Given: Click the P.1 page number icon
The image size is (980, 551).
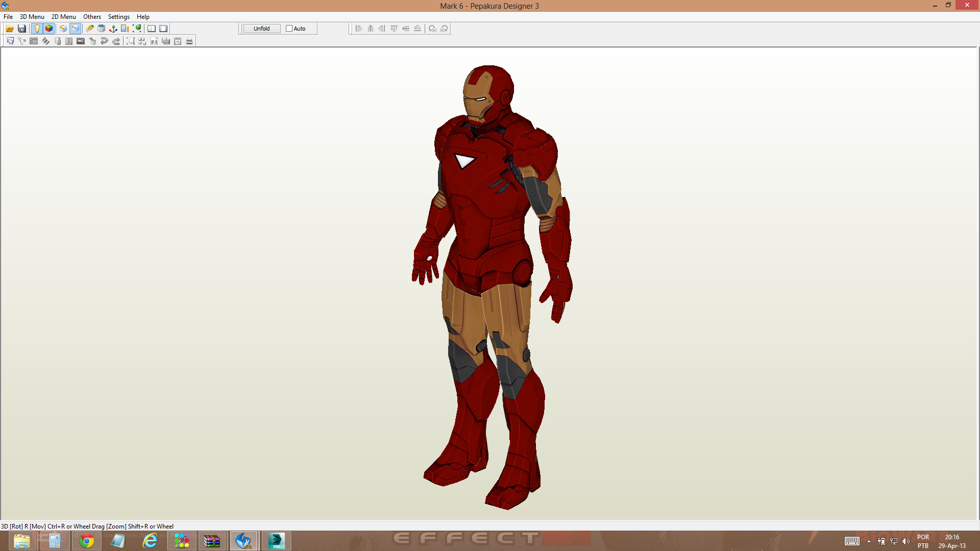Looking at the screenshot, I should point(154,41).
